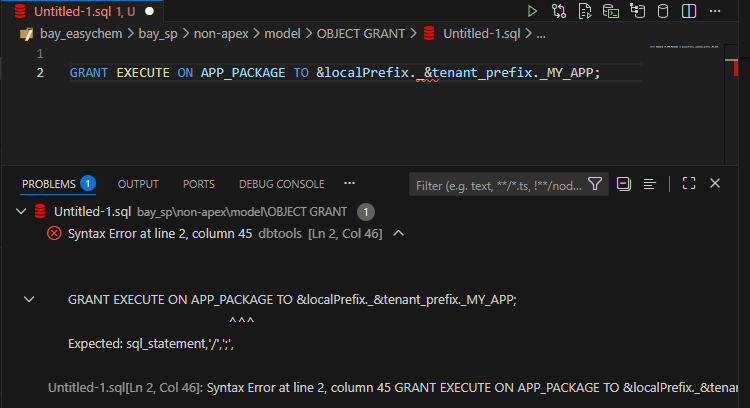This screenshot has width=750, height=408.
Task: Click red error marker in overview ruler
Action: [736, 68]
